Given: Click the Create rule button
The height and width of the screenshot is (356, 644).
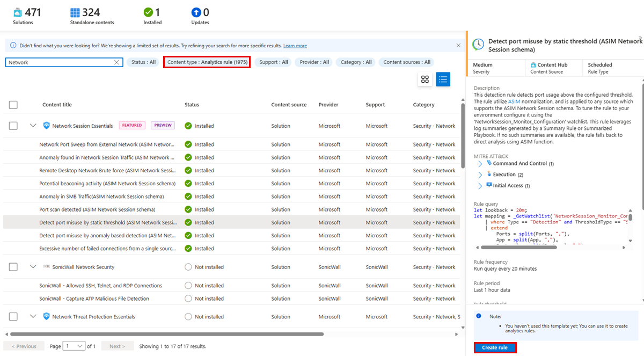Looking at the screenshot, I should [x=495, y=347].
